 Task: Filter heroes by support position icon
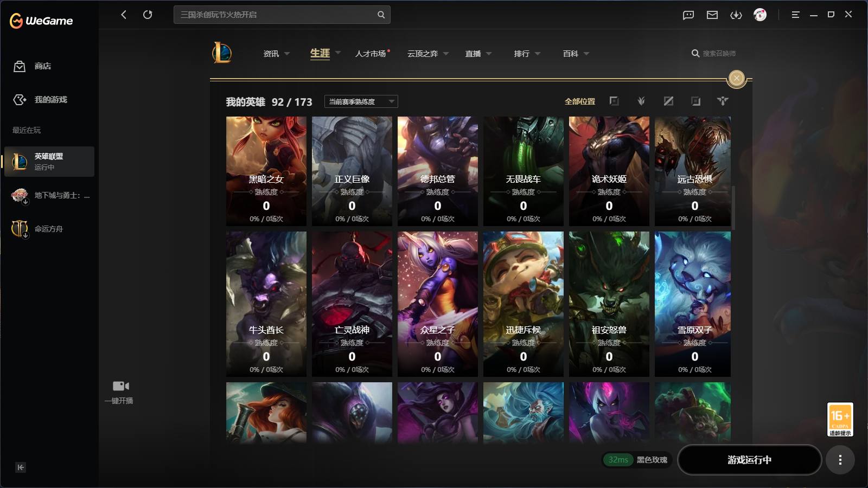point(723,101)
